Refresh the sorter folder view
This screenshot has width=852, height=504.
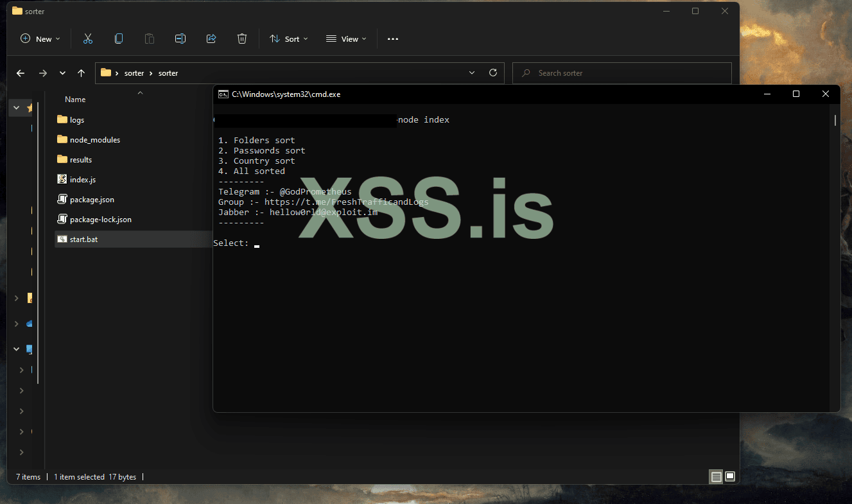(493, 73)
